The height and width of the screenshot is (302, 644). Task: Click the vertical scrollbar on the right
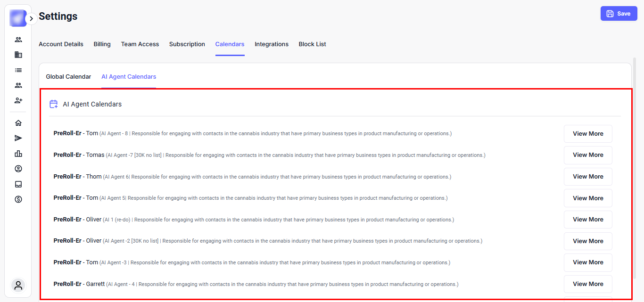pos(634,141)
